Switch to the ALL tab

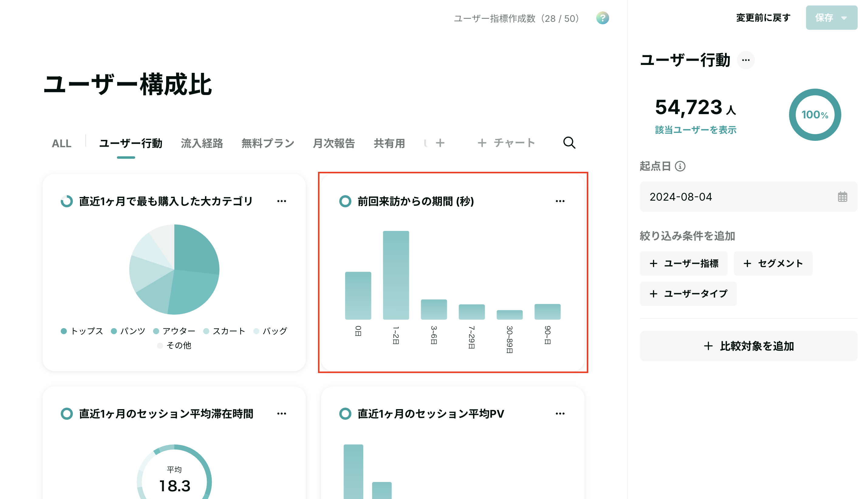(x=61, y=143)
